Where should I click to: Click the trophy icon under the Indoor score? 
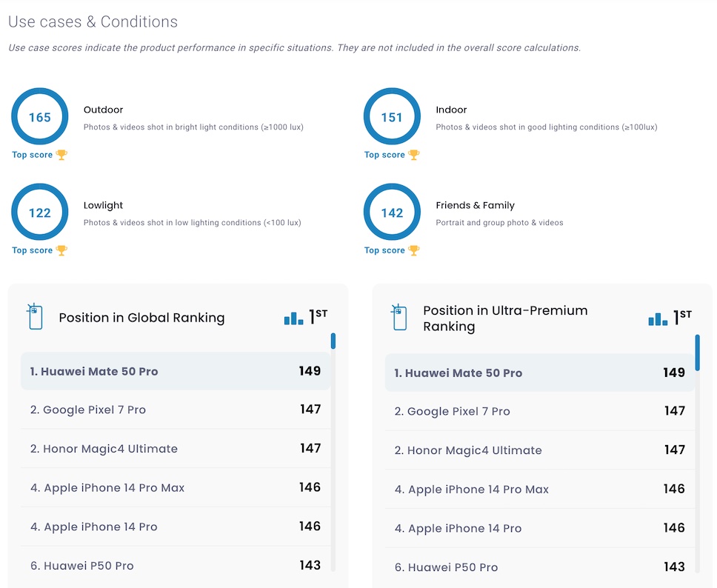413,155
